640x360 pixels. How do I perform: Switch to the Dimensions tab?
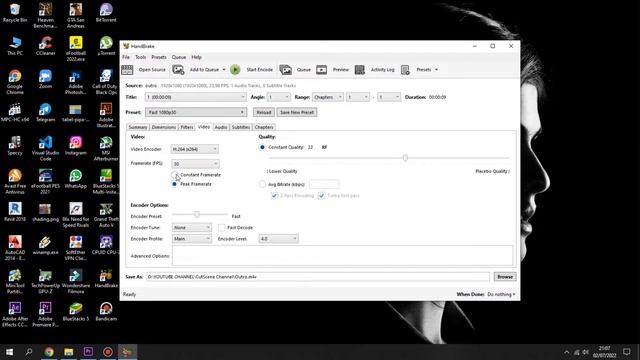tap(164, 127)
